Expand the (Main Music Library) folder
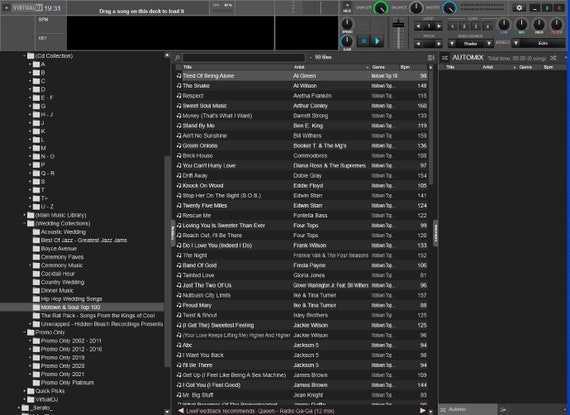This screenshot has height=415, width=570. 24,215
